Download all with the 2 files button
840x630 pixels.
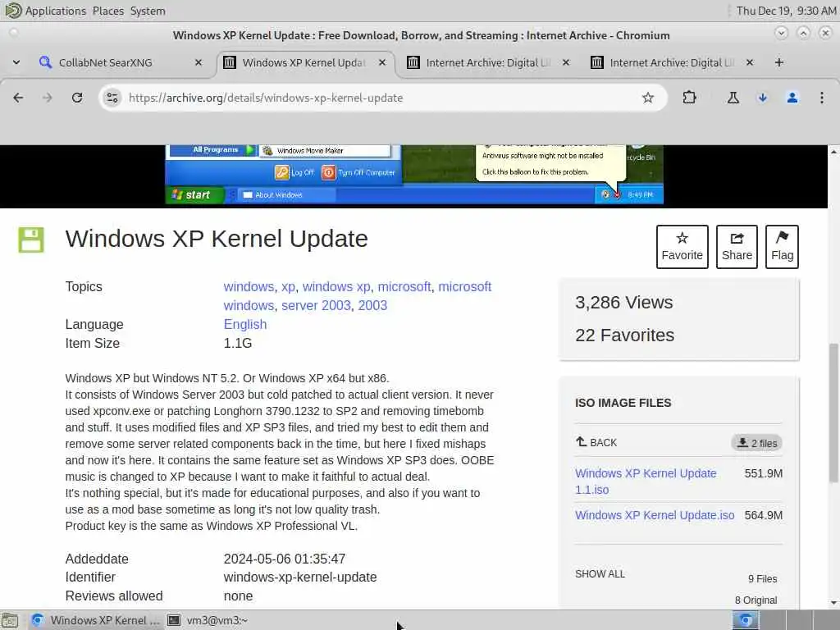pyautogui.click(x=757, y=443)
